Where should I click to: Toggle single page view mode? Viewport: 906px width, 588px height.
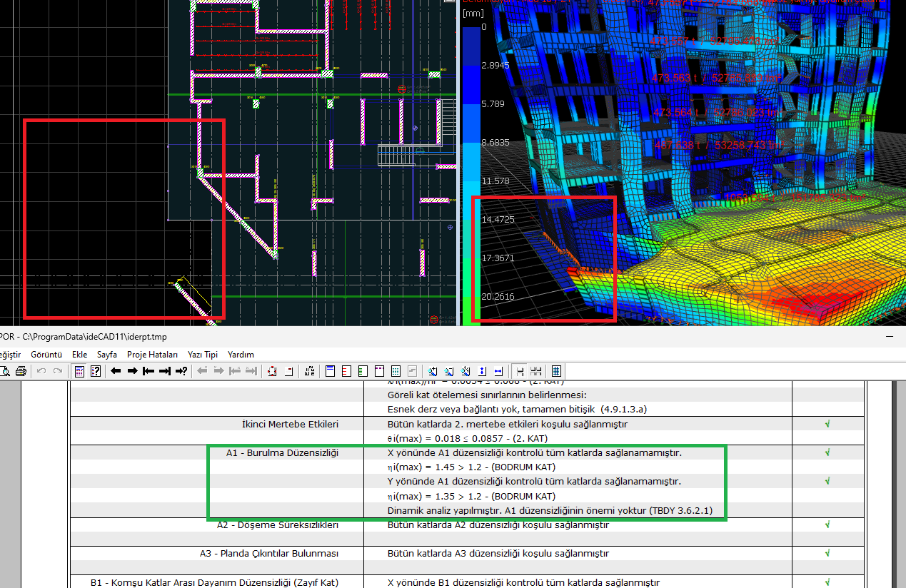point(520,371)
